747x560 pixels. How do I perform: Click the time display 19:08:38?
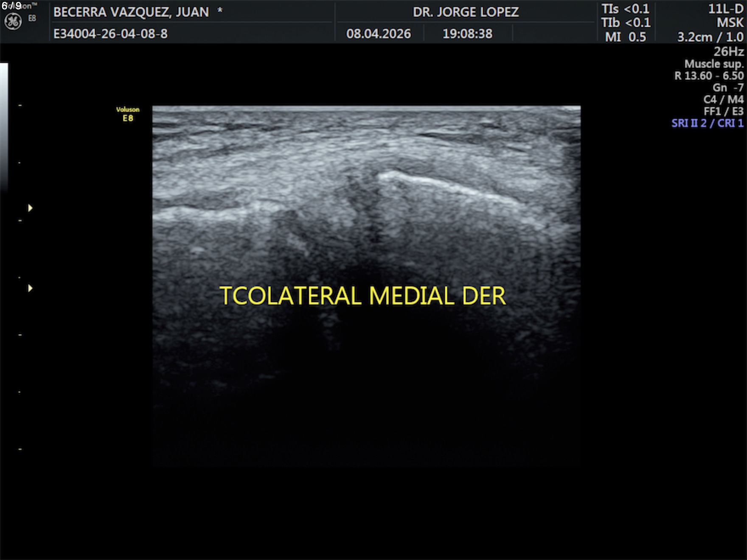(x=467, y=34)
